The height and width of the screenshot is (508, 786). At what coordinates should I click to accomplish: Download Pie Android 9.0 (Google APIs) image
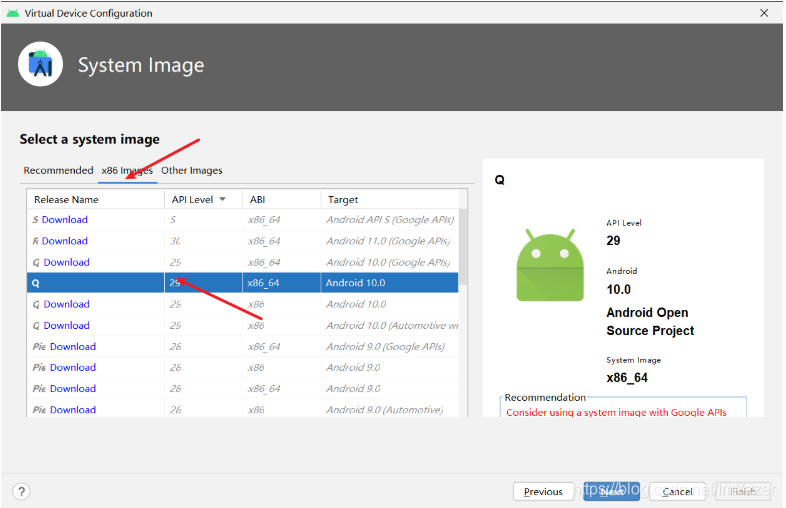point(73,347)
